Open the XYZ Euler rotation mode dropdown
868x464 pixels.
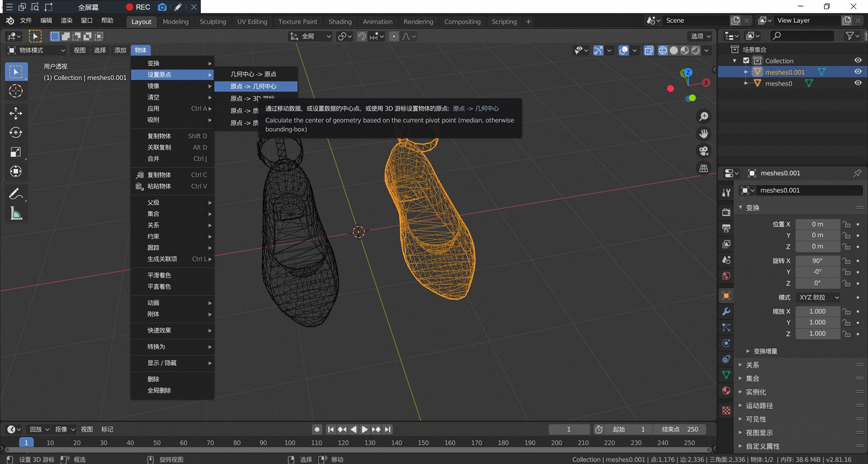pos(818,297)
